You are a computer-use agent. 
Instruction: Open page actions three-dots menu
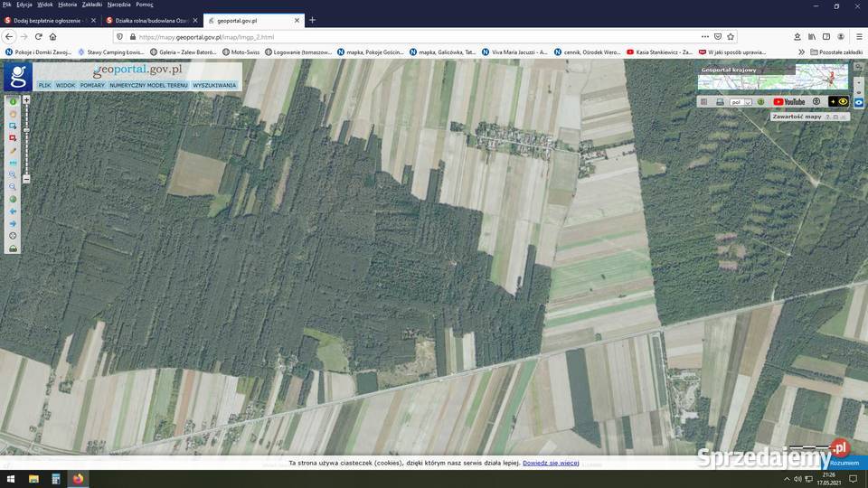(x=704, y=36)
